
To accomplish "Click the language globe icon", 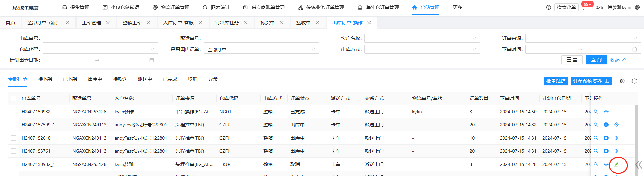I will click(x=637, y=7).
